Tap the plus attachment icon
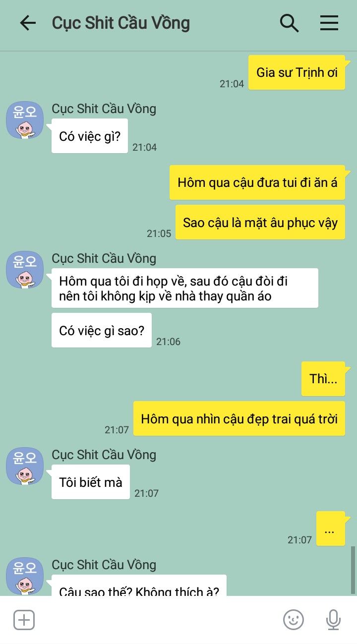Viewport: 357px width, 644px height. click(24, 620)
